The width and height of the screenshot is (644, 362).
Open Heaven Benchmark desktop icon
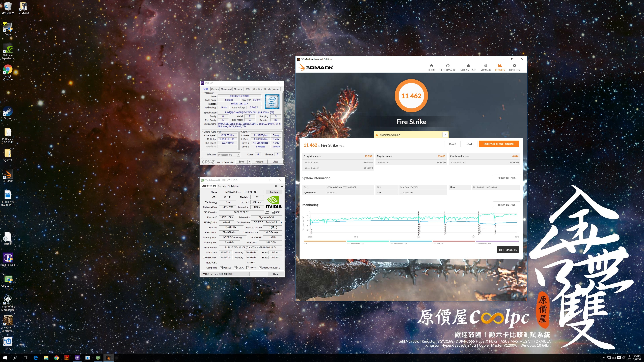pyautogui.click(x=8, y=324)
